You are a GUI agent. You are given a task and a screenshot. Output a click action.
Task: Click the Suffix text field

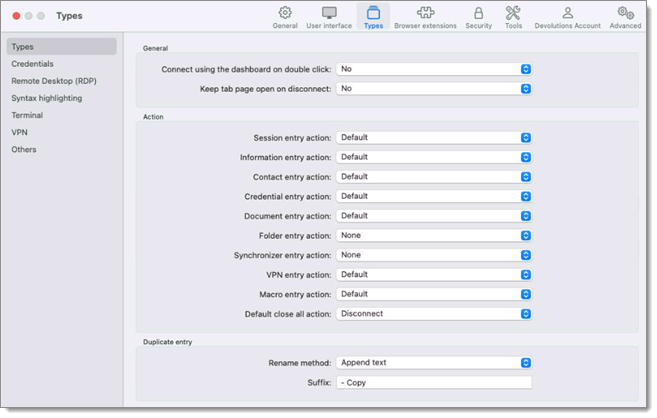(x=434, y=382)
